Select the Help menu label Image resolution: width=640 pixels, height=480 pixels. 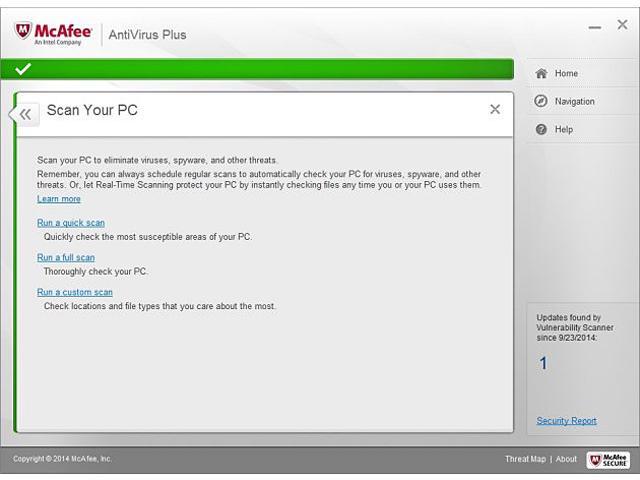564,129
